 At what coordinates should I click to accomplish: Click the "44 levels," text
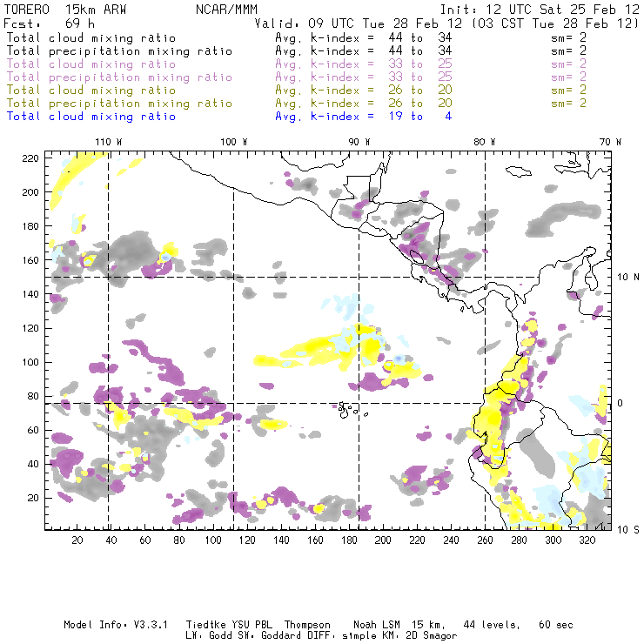coord(492,625)
